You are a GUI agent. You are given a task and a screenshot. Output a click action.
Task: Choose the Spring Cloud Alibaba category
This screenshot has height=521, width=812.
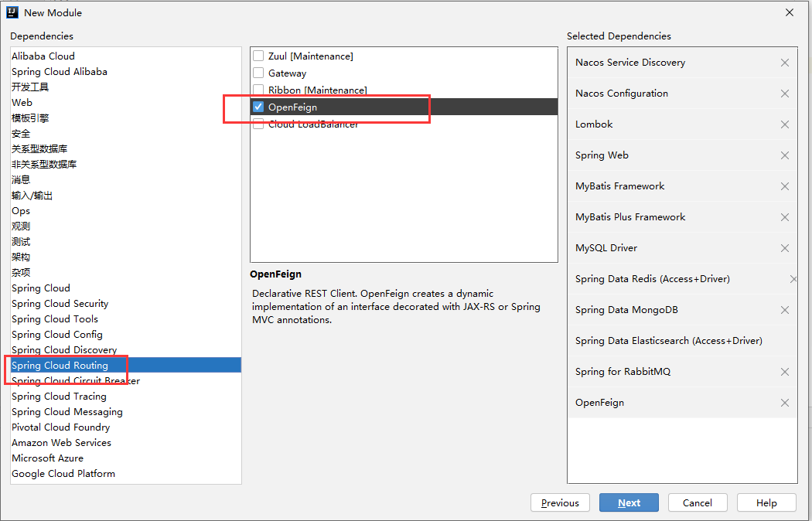126,71
